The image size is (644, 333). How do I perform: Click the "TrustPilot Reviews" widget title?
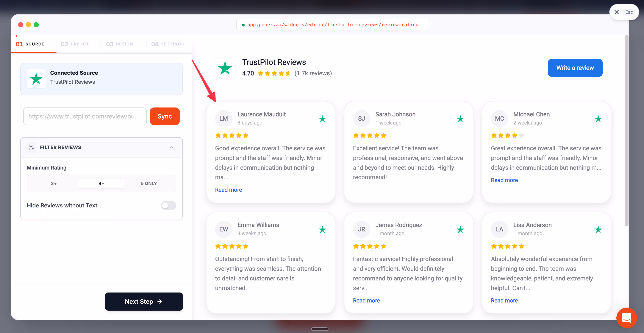coord(274,62)
